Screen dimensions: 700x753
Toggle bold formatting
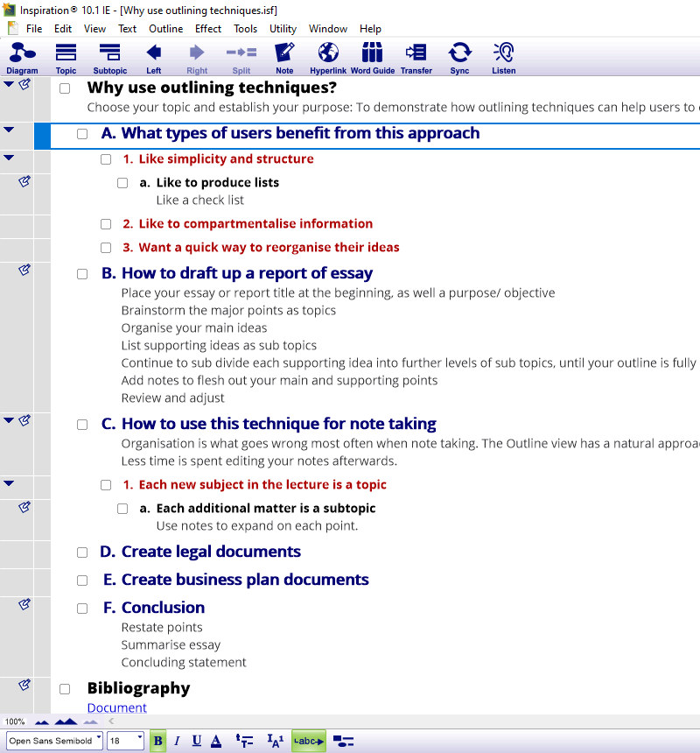pyautogui.click(x=157, y=741)
